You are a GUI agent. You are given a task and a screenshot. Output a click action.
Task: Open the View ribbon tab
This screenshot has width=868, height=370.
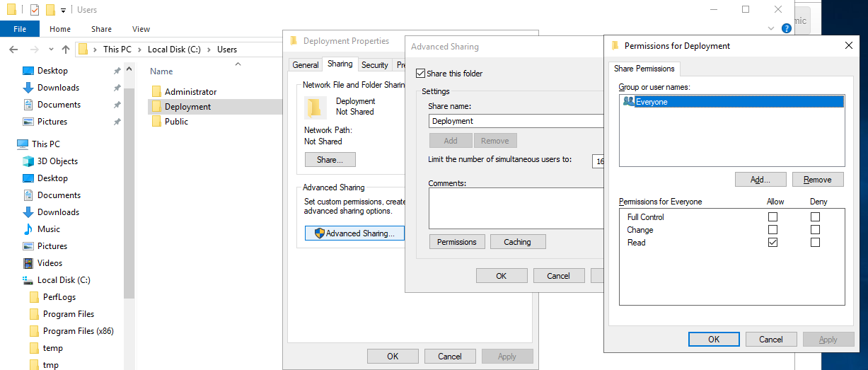141,29
